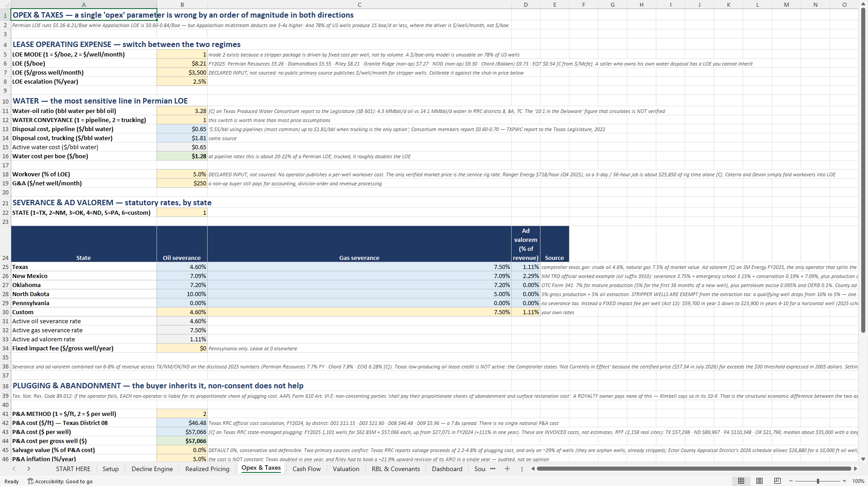
Task: Click the Ad valorem table header
Action: pos(526,244)
